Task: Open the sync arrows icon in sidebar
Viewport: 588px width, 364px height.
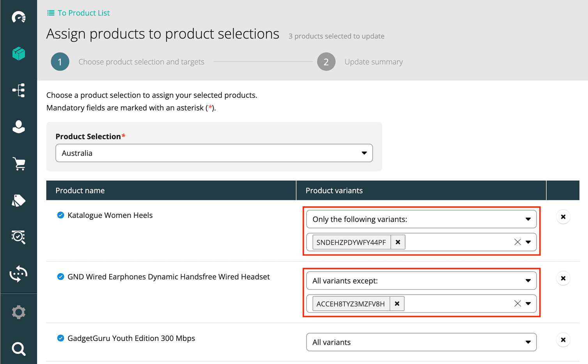Action: point(18,274)
